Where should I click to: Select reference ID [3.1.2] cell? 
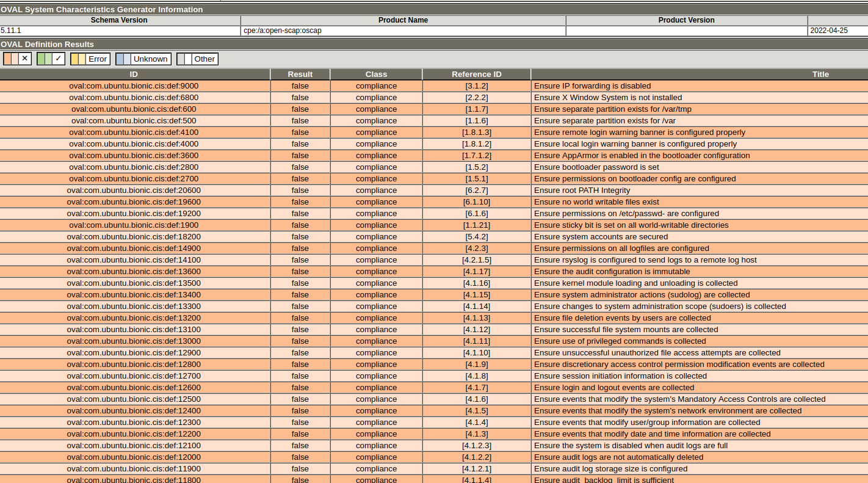[476, 86]
